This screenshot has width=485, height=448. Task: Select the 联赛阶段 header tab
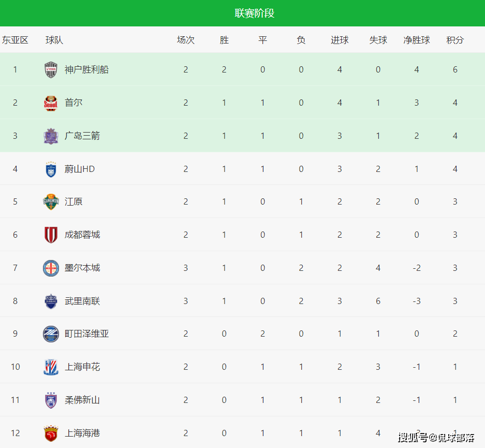point(254,13)
